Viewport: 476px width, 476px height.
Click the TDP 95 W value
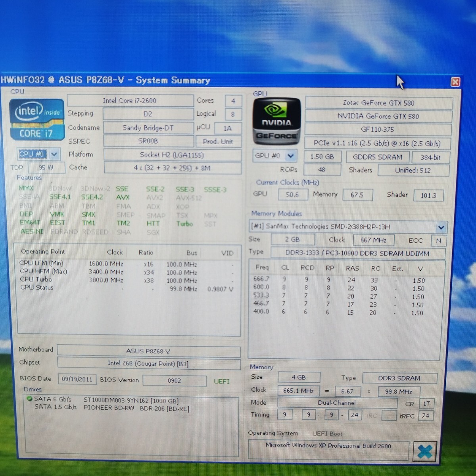[x=46, y=168]
